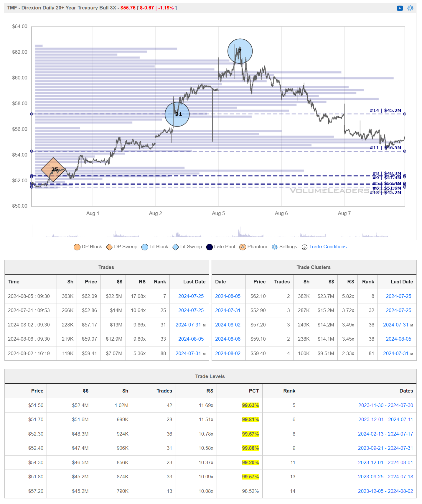
Task: Toggle Lit Block legend circle
Action: click(x=145, y=247)
